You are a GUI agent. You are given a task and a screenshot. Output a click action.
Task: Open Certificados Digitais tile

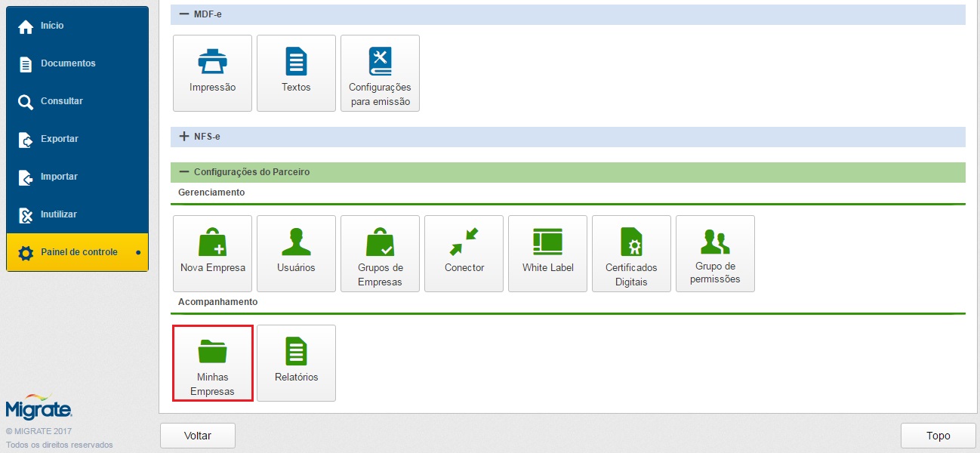click(x=631, y=254)
